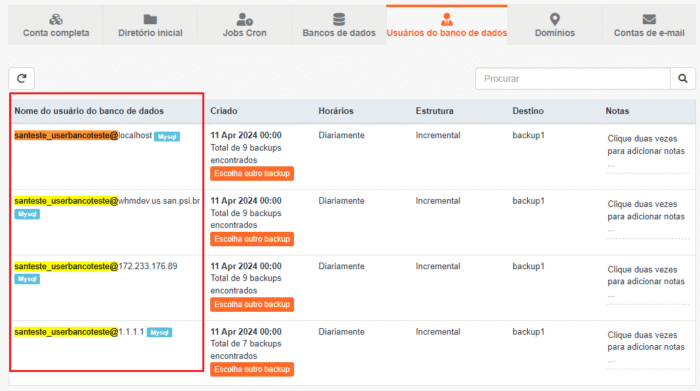
Task: Click Mysql badge on 172.233.176.89 row
Action: [27, 279]
